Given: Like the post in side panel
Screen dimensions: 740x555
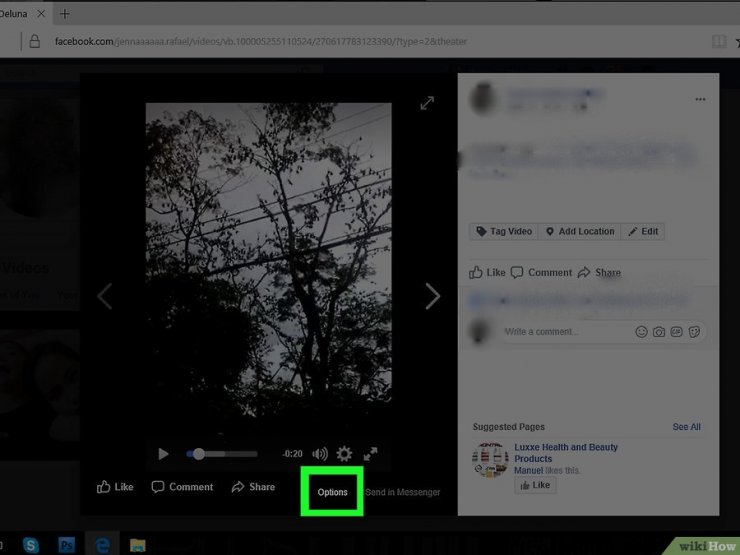Looking at the screenshot, I should point(487,272).
